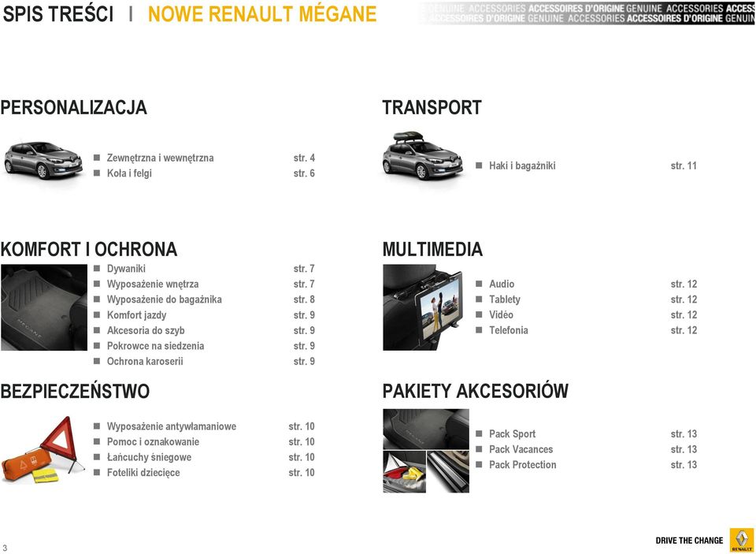756x554 pixels.
Task: Click the PERSONALIZACJA section heading
Action: click(74, 108)
